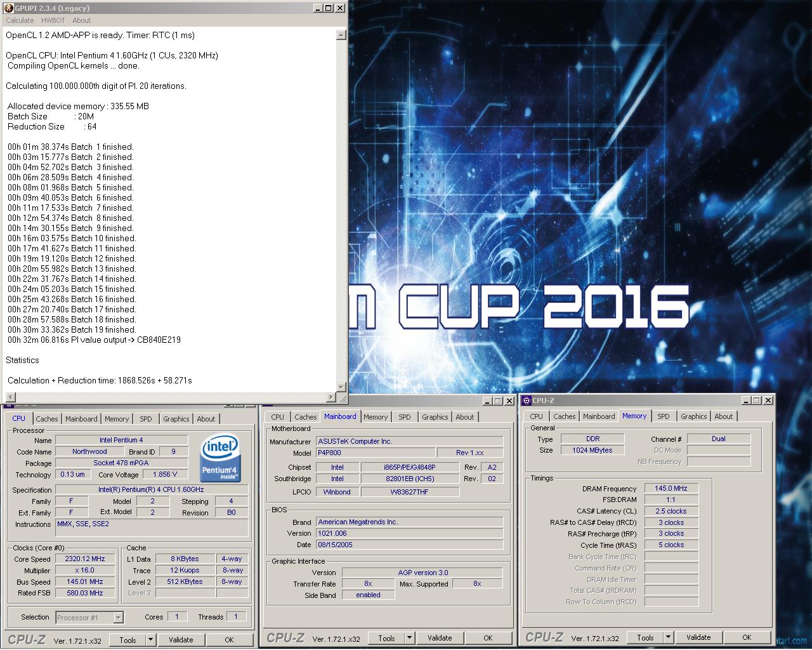Viewport: 812px width, 650px height.
Task: Switch to Memory tab in left CPU-Z window
Action: 117,419
